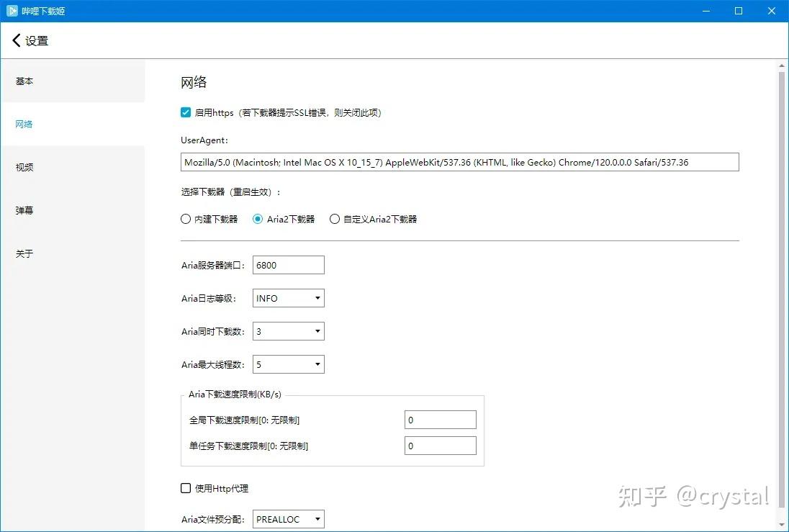Maximize the 哔哩下载姬 window
This screenshot has width=789, height=532.
[739, 11]
